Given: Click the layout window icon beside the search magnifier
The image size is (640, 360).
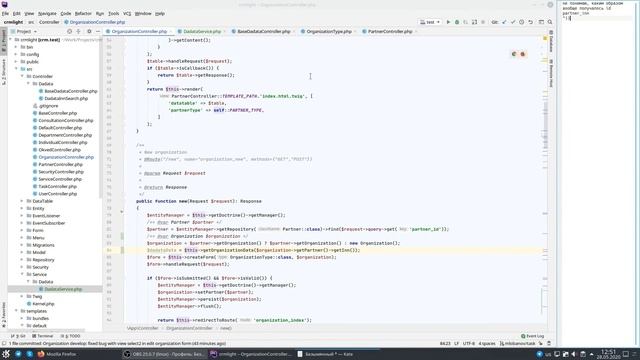Looking at the screenshot, I should pyautogui.click(x=541, y=22).
